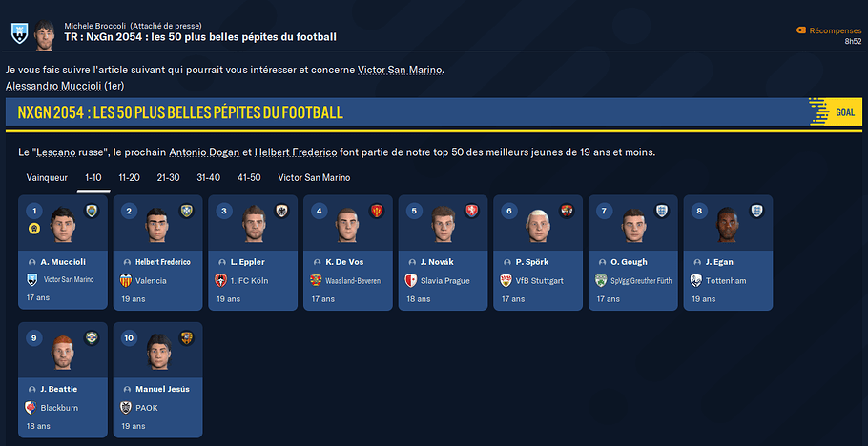Click Michele Broccoli's sender portrait

click(44, 36)
